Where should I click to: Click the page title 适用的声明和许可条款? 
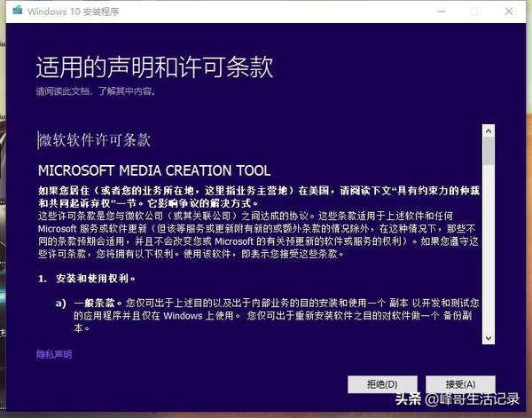(154, 67)
